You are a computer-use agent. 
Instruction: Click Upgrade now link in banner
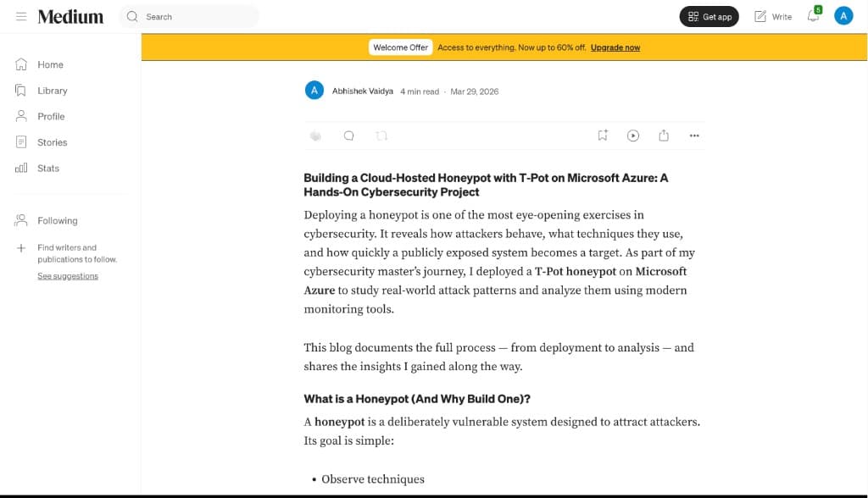(x=615, y=47)
